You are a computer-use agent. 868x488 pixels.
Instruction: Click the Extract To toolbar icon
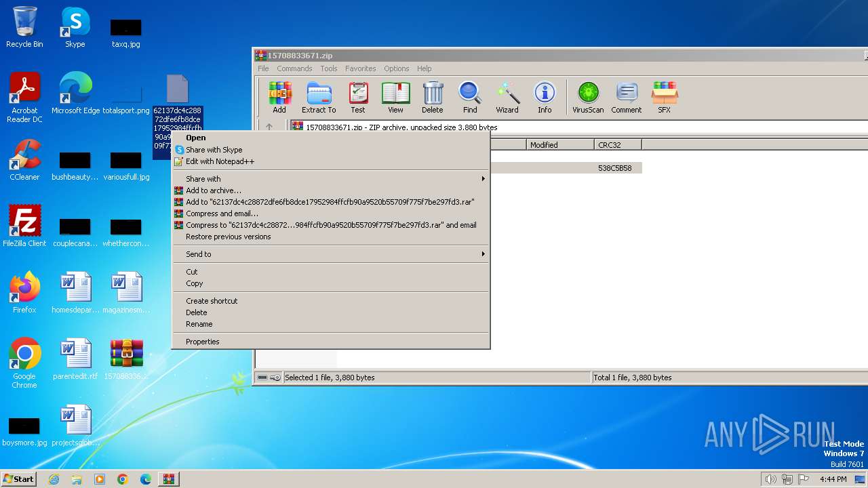tap(319, 98)
